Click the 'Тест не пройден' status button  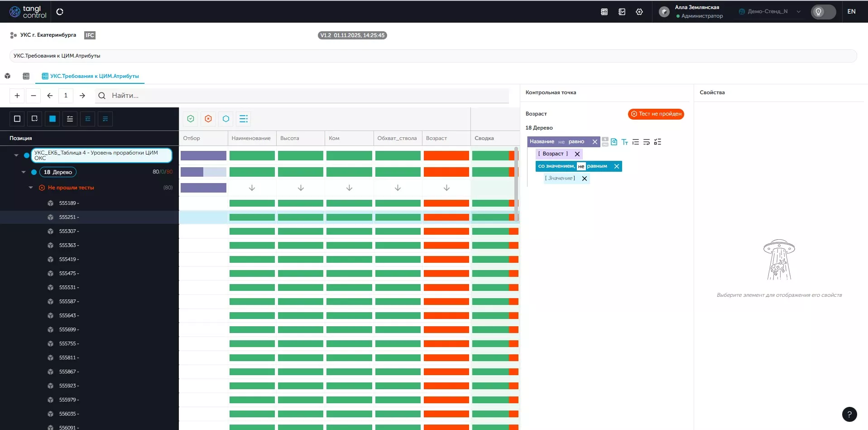(656, 114)
